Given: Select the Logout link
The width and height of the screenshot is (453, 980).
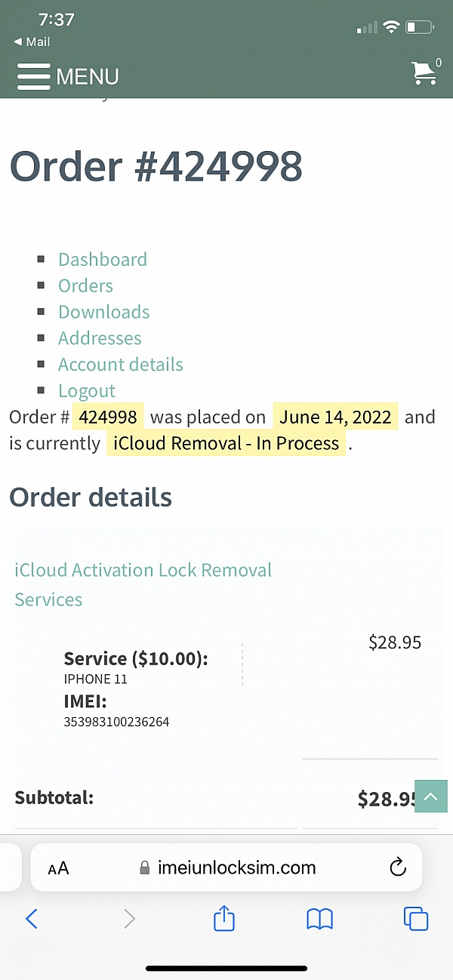Looking at the screenshot, I should (87, 391).
